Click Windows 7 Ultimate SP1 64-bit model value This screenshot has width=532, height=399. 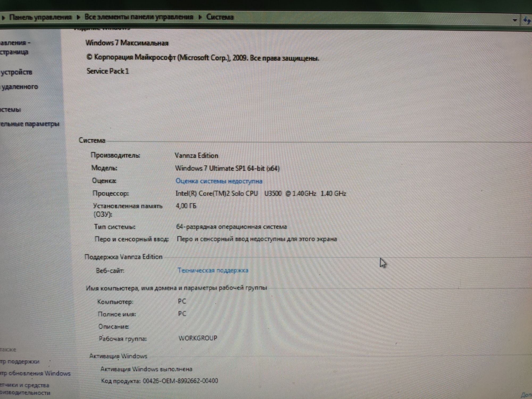[x=227, y=168]
